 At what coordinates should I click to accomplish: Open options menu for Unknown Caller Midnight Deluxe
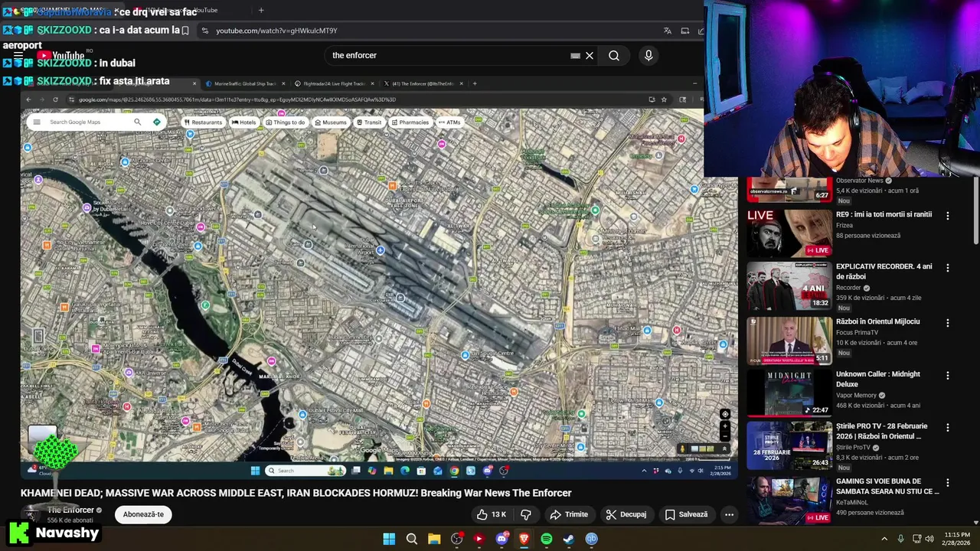(948, 376)
